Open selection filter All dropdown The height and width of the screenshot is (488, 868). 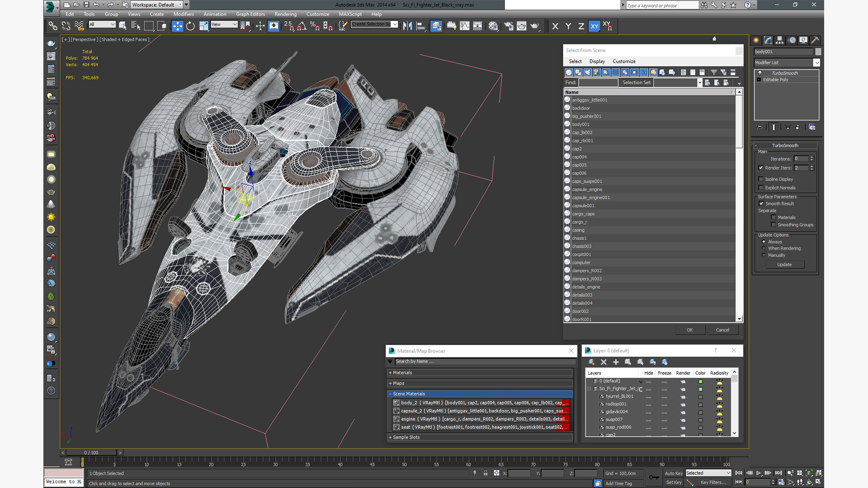102,24
